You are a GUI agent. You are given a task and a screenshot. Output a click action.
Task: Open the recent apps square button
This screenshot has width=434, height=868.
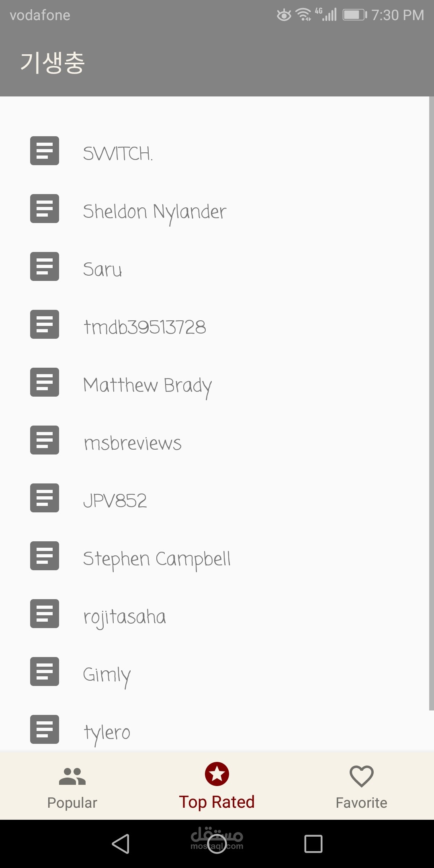(x=313, y=843)
